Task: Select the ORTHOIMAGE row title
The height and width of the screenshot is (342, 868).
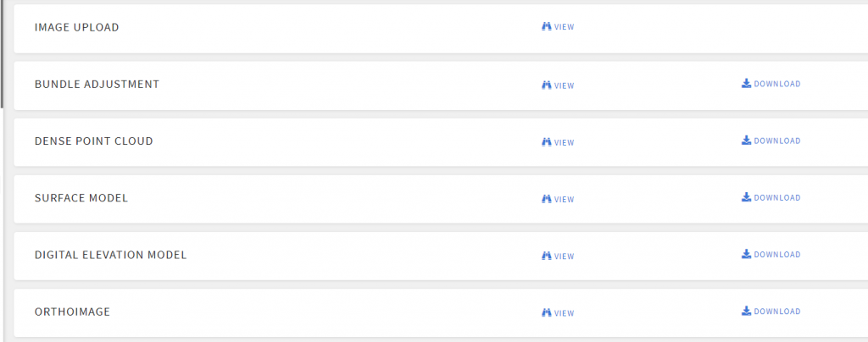Action: pyautogui.click(x=73, y=312)
